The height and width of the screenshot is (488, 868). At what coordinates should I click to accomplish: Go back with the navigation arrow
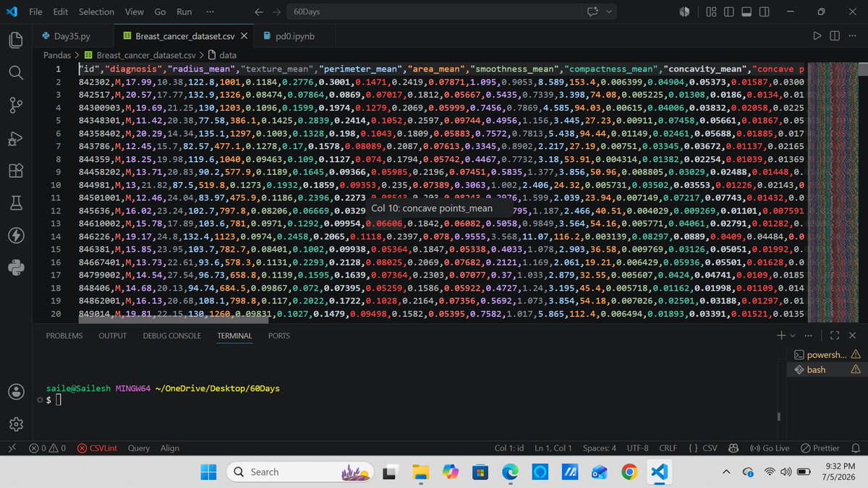(259, 12)
